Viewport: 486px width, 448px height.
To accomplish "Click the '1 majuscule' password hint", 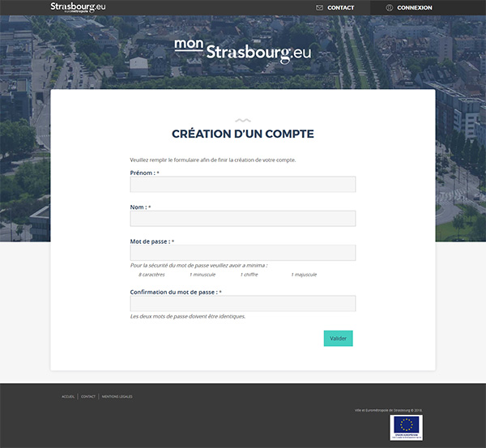I will click(x=304, y=275).
